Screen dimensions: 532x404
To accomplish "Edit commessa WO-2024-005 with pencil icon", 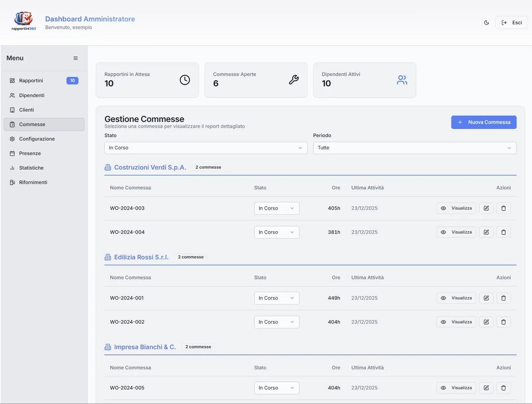I will click(486, 388).
